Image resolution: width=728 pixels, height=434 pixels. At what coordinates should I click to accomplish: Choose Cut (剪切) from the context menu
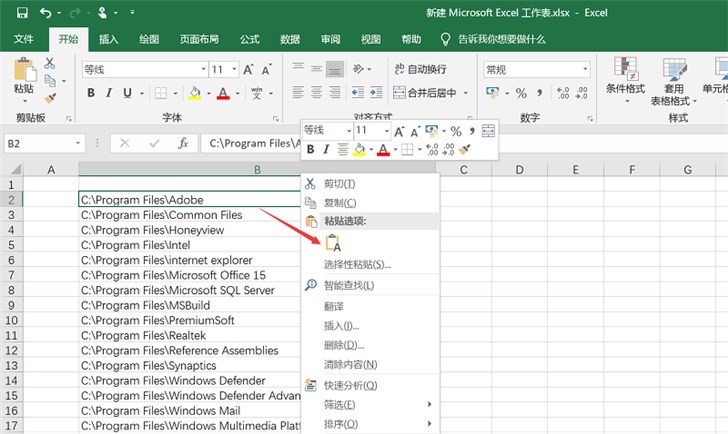click(x=339, y=184)
